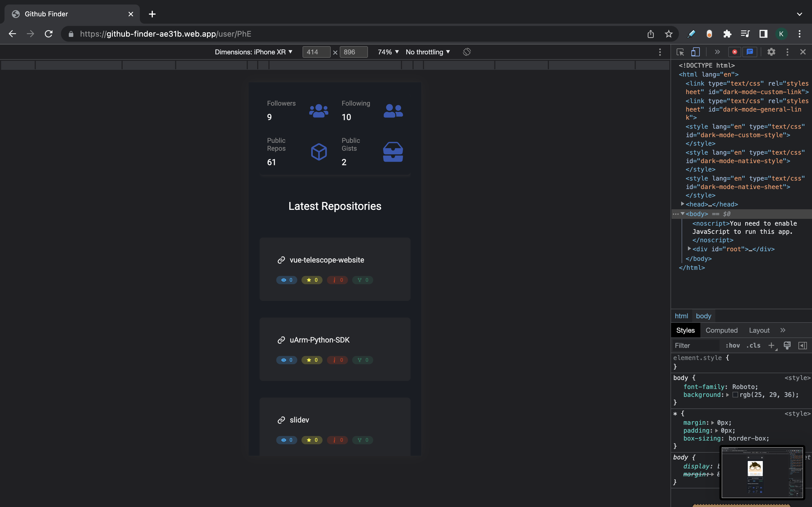The height and width of the screenshot is (507, 812).
Task: Expand the head element in Elements tree
Action: tap(683, 204)
